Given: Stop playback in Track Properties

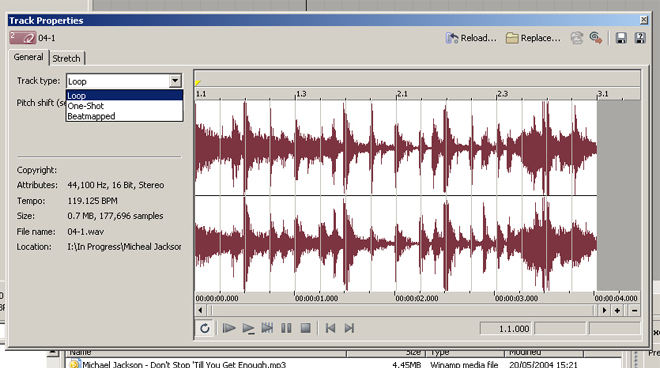Looking at the screenshot, I should (306, 328).
